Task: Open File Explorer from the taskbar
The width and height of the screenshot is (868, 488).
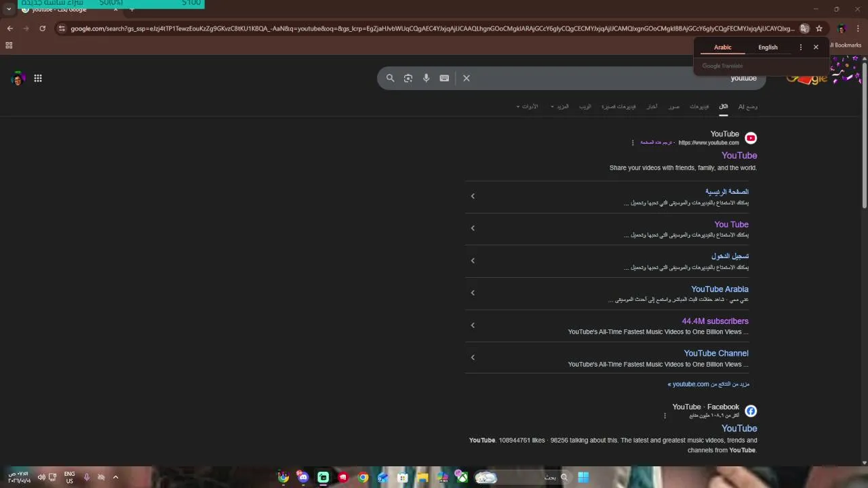Action: tap(422, 477)
